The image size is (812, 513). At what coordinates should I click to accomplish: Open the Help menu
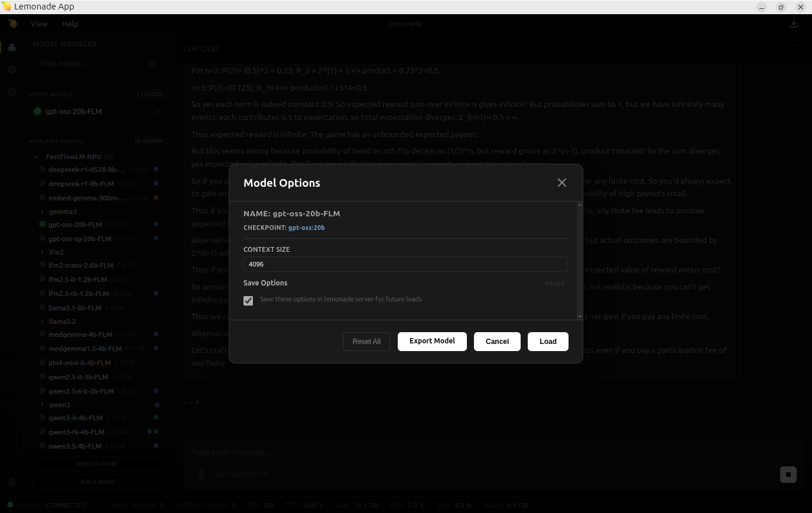point(70,24)
